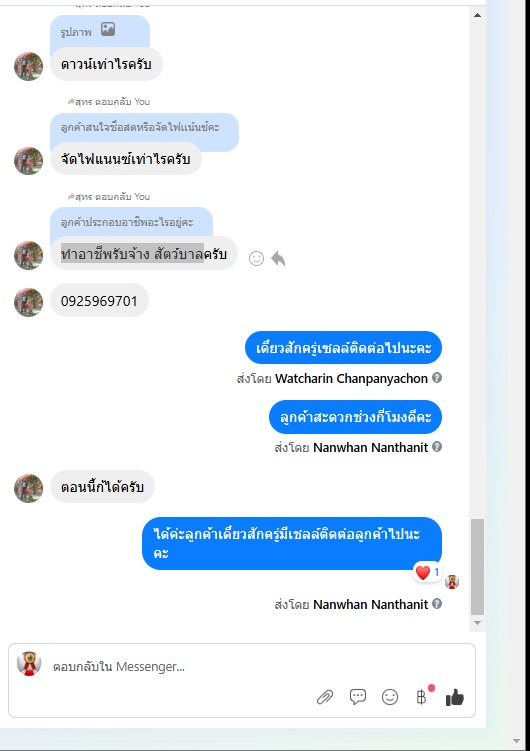Screen dimensions: 530x751
Task: Click the seen-by small avatar under last message
Action: click(451, 582)
